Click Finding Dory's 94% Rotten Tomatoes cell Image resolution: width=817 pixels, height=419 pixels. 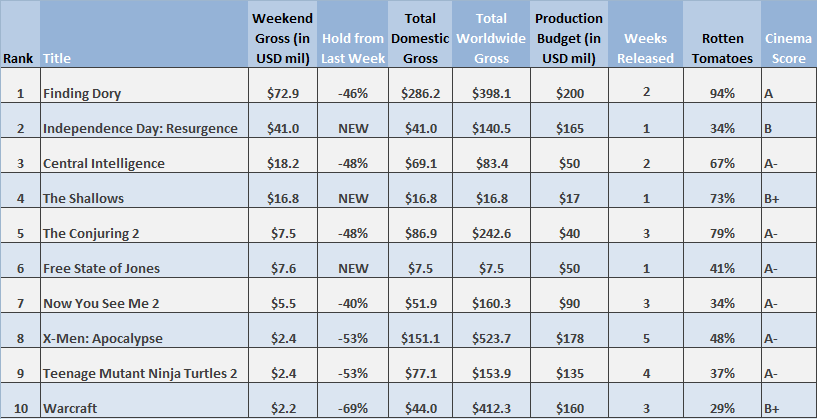click(x=722, y=93)
